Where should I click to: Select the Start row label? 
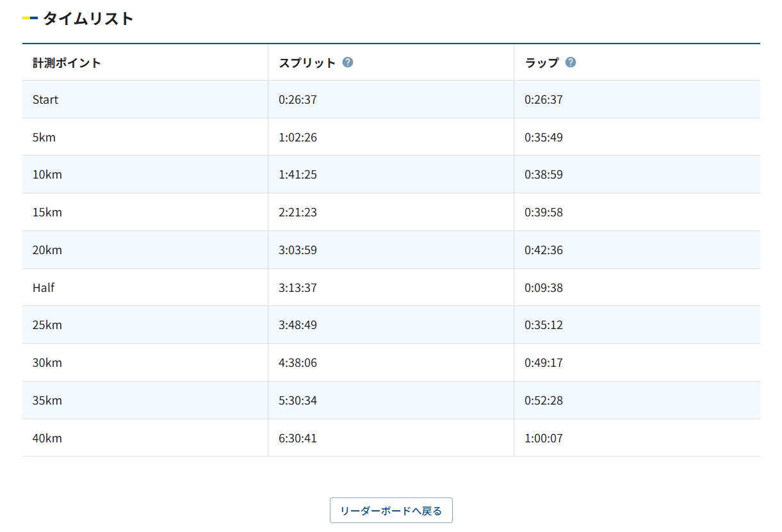tap(45, 100)
